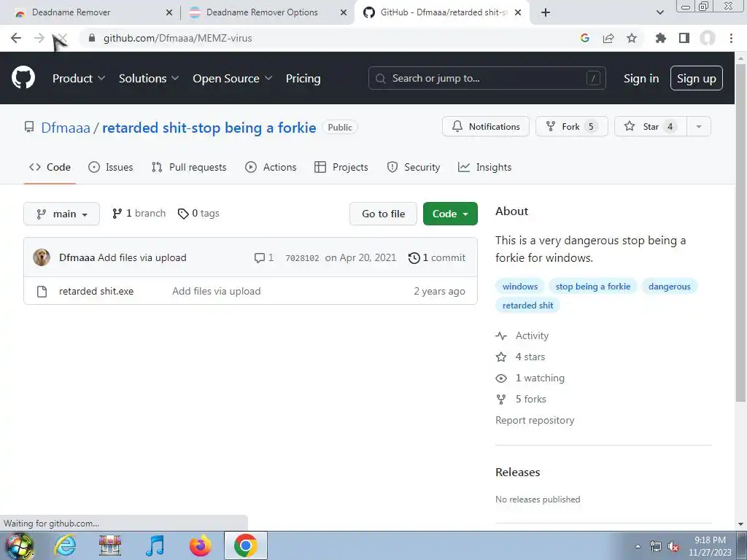Close the Deadname Remover Options tab
Viewport: 747px width, 560px height.
344,12
